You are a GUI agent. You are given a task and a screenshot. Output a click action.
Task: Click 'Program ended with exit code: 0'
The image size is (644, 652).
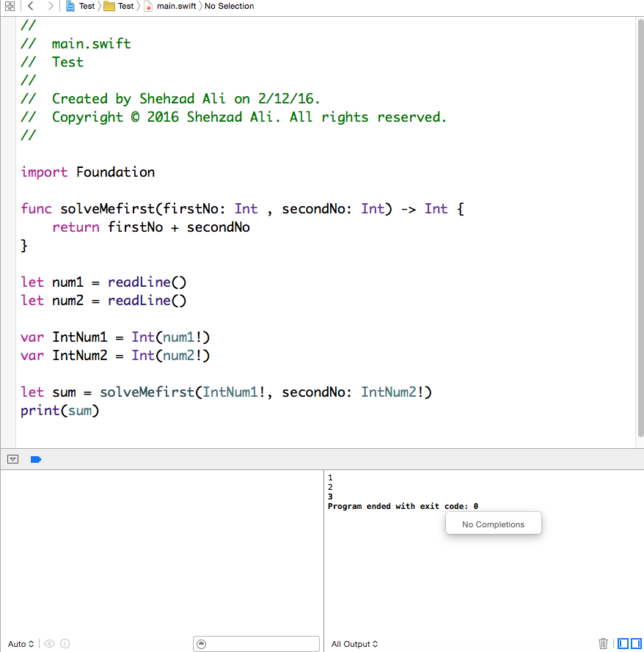coord(403,506)
